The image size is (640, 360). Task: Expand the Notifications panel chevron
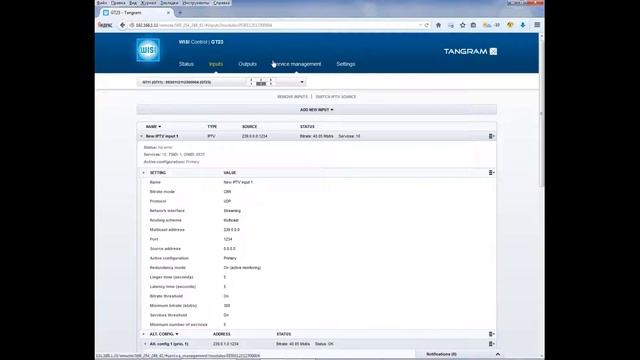498,354
